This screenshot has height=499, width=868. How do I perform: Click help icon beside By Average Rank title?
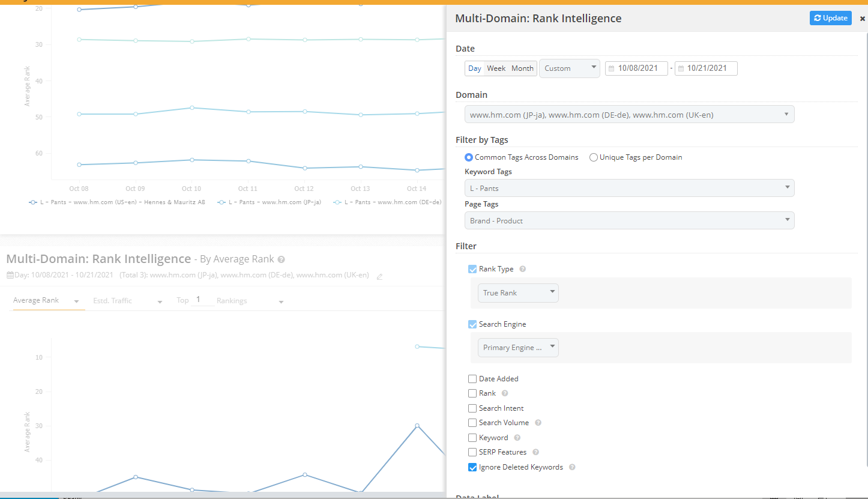click(282, 259)
